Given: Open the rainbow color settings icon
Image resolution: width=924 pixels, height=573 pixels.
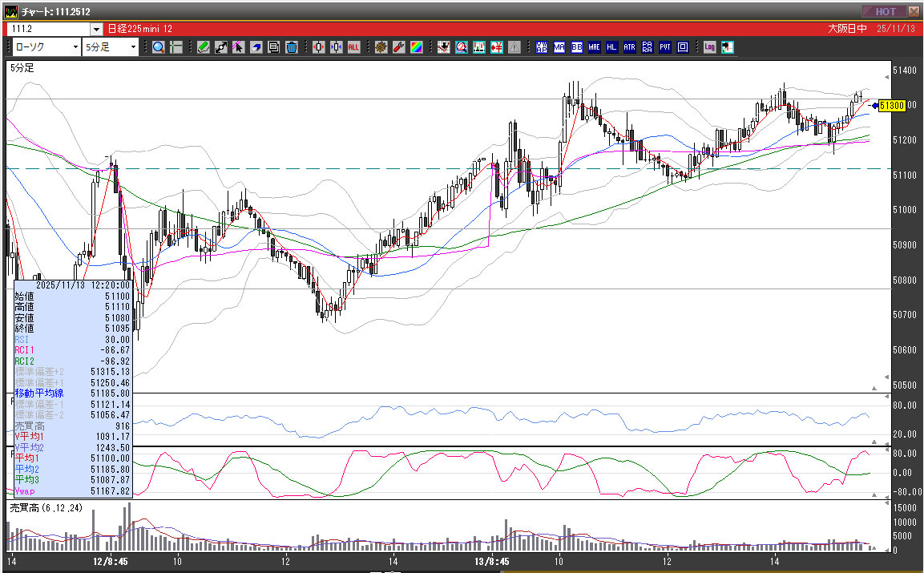Looking at the screenshot, I should [x=416, y=47].
